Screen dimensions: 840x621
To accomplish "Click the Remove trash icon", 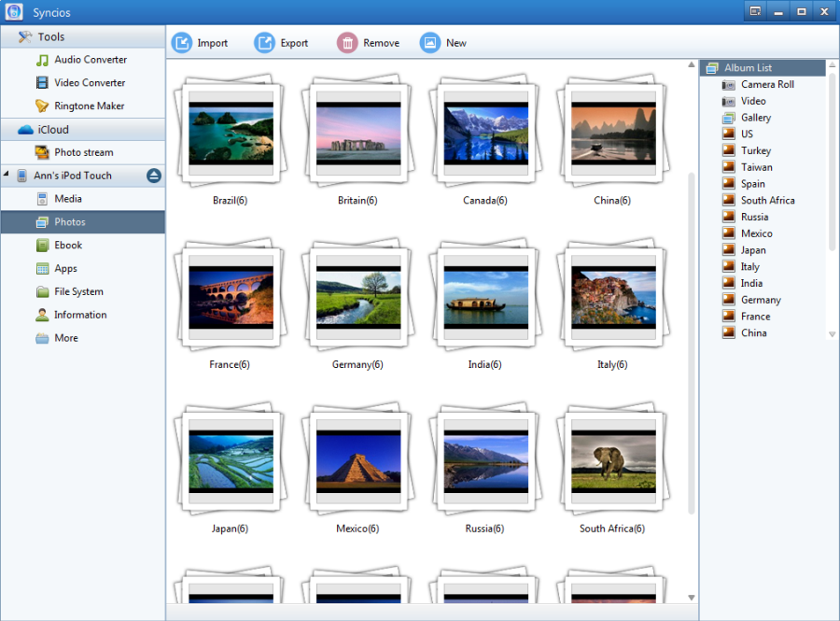I will [x=347, y=43].
